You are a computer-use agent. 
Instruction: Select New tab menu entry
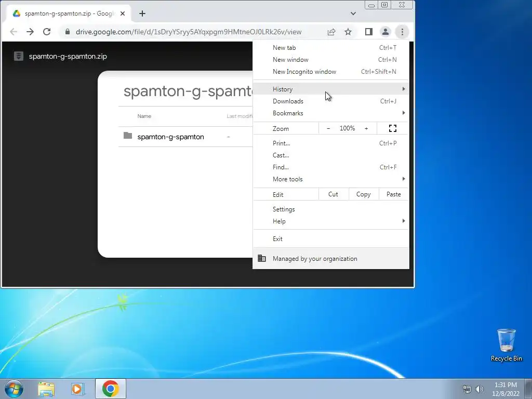pyautogui.click(x=331, y=48)
